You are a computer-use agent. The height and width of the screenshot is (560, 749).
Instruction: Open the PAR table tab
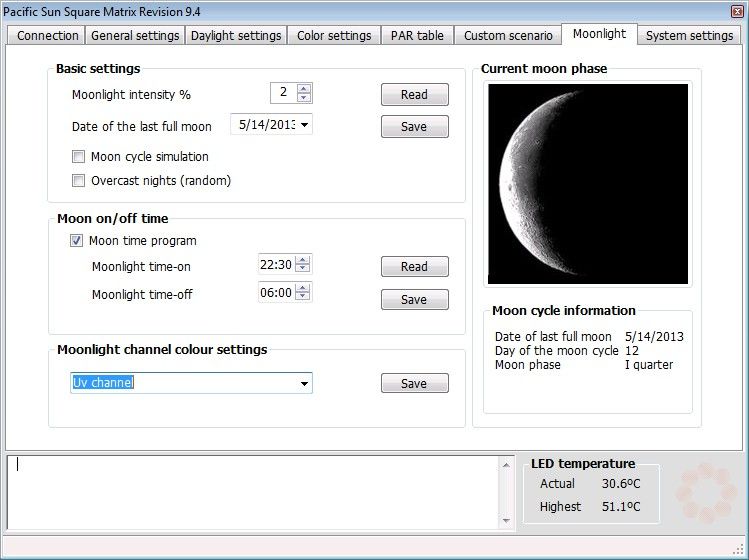click(x=417, y=36)
